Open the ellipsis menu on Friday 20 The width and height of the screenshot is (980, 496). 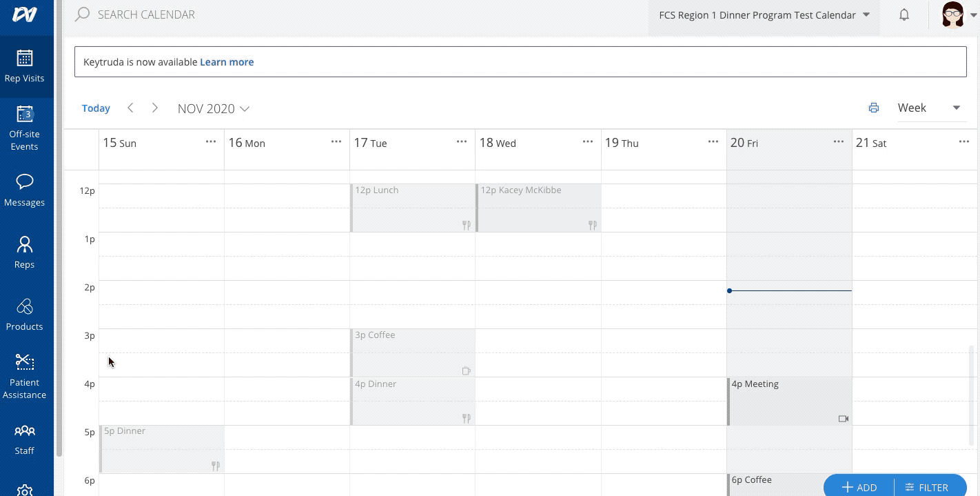tap(839, 141)
